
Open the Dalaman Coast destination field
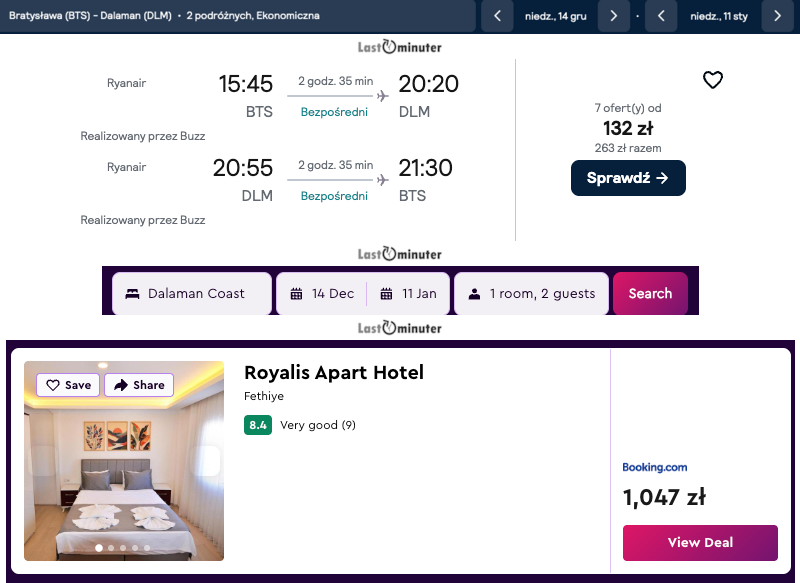pyautogui.click(x=191, y=294)
